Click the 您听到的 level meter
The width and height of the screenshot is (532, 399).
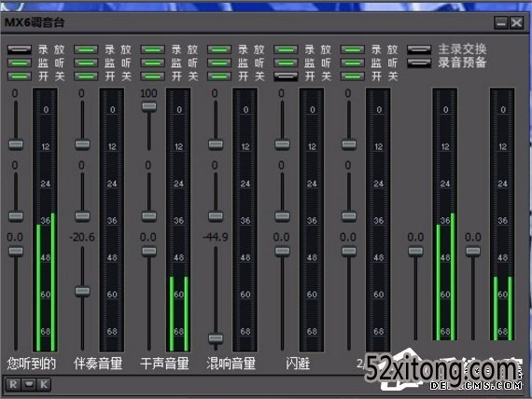pyautogui.click(x=45, y=220)
